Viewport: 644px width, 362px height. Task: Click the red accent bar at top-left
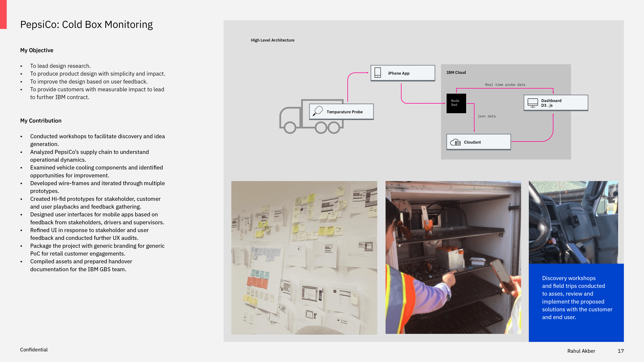[x=3, y=14]
